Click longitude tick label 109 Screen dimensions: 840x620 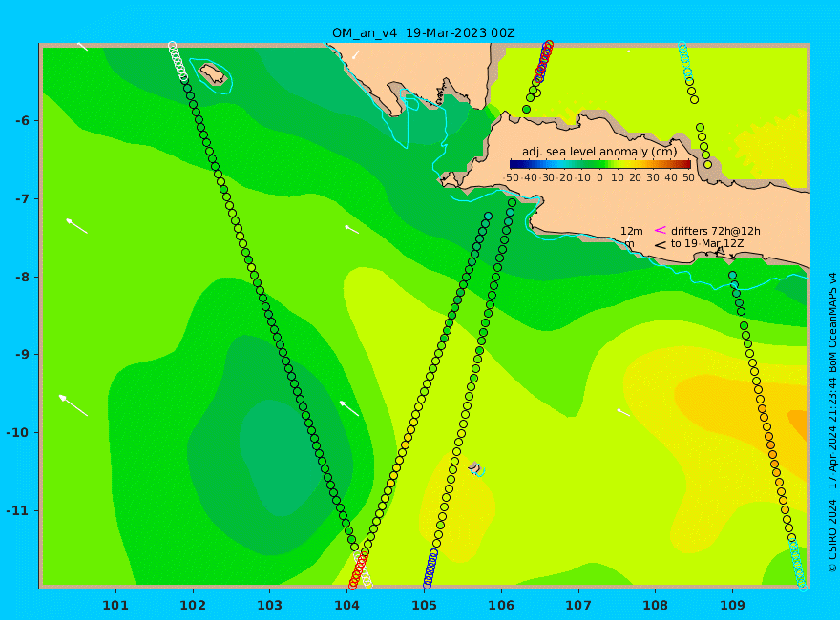tap(733, 605)
